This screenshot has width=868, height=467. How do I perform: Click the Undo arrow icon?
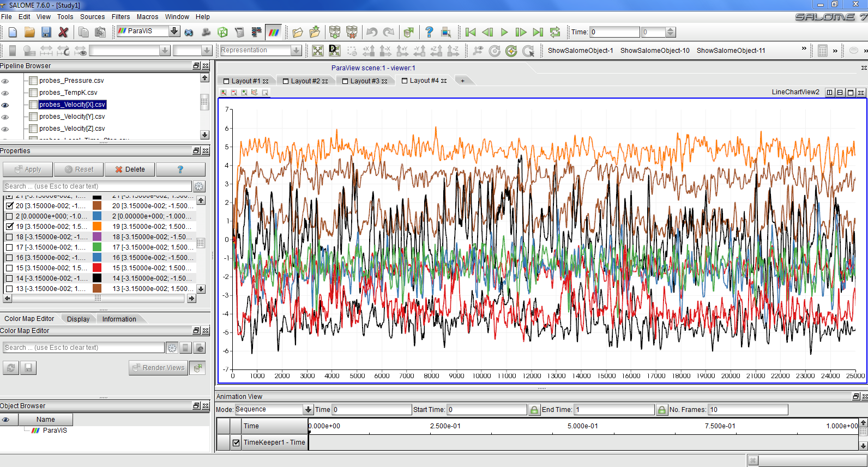(372, 32)
